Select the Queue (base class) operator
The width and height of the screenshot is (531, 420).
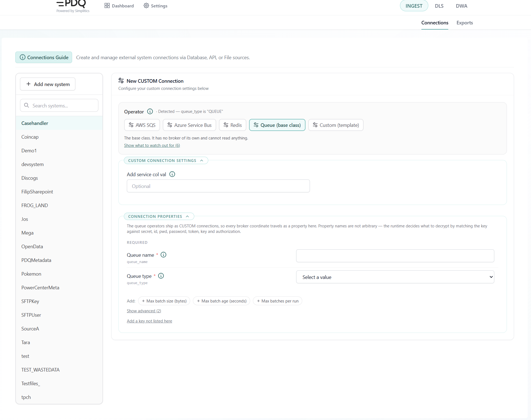[x=277, y=125]
